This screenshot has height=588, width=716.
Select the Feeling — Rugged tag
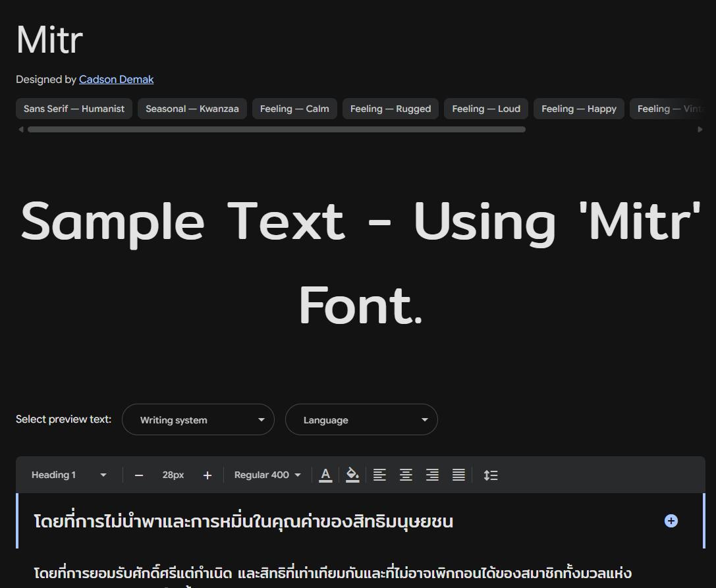[391, 109]
